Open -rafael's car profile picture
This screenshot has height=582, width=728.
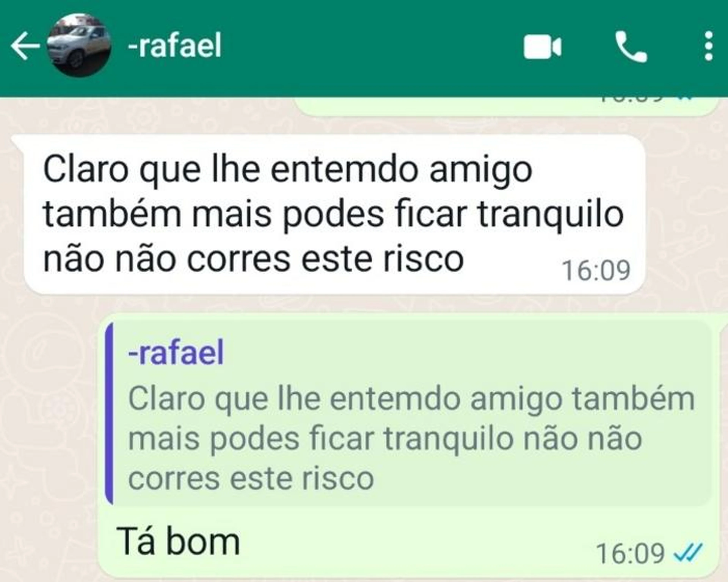79,46
